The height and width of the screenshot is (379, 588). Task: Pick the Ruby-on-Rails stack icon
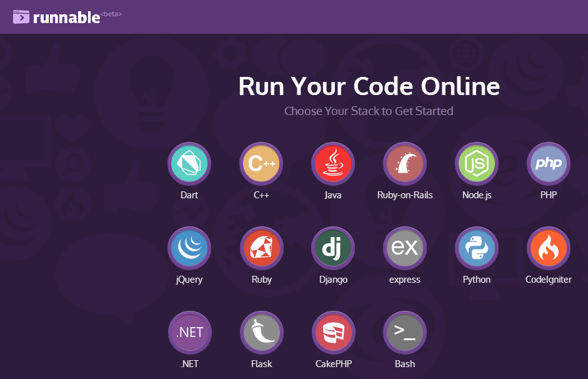pos(405,164)
